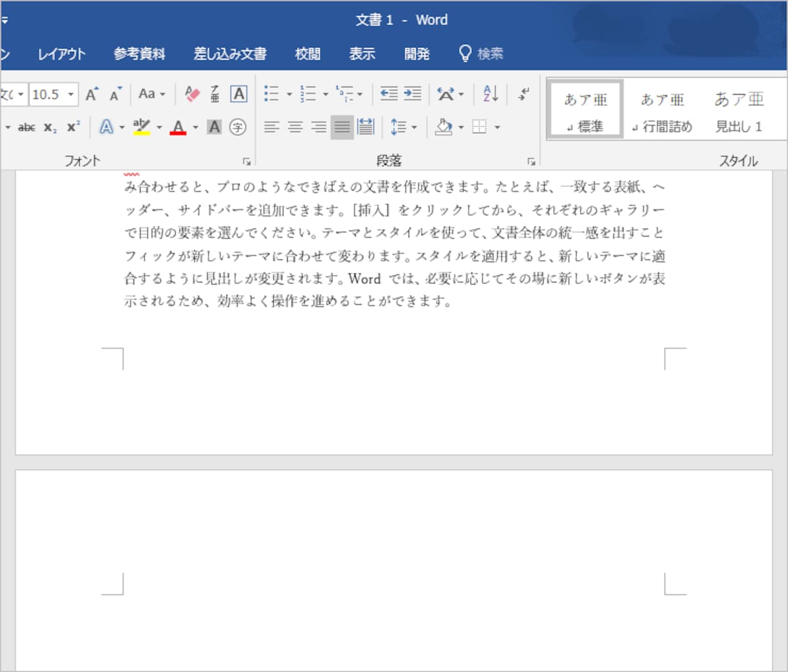Click the 検索 lightbulb search box
This screenshot has height=672, width=788.
click(x=481, y=54)
